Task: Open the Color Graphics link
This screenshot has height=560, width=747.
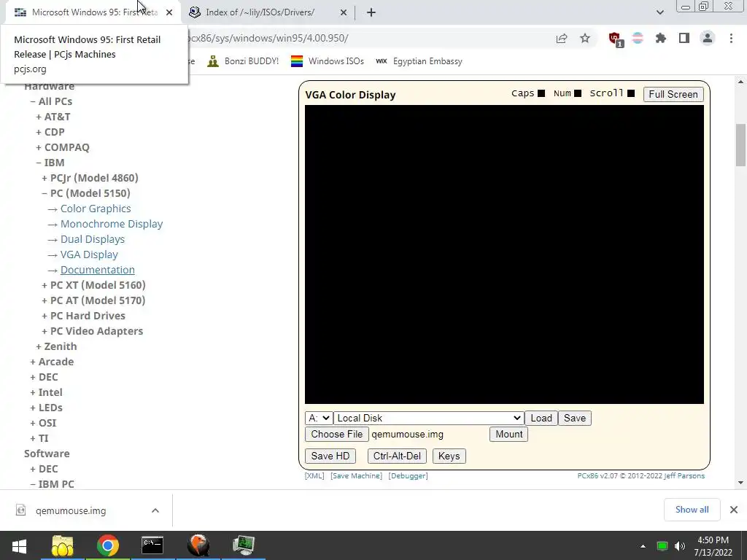Action: point(96,209)
